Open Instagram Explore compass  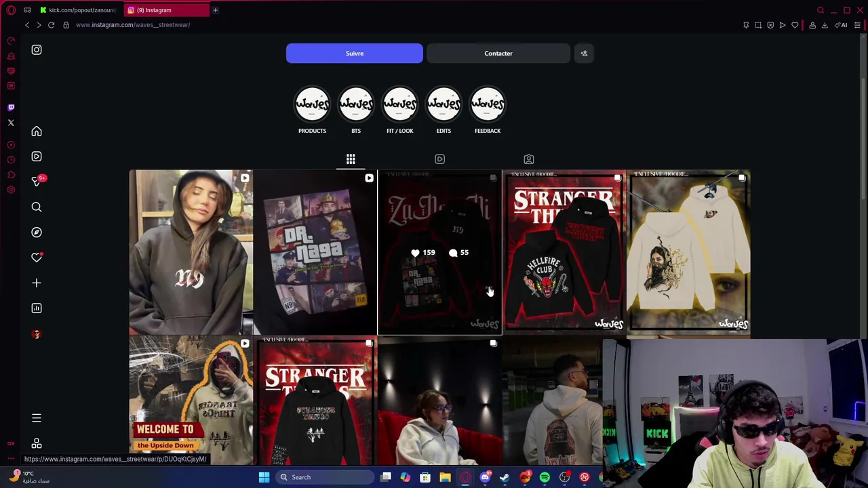(x=37, y=232)
